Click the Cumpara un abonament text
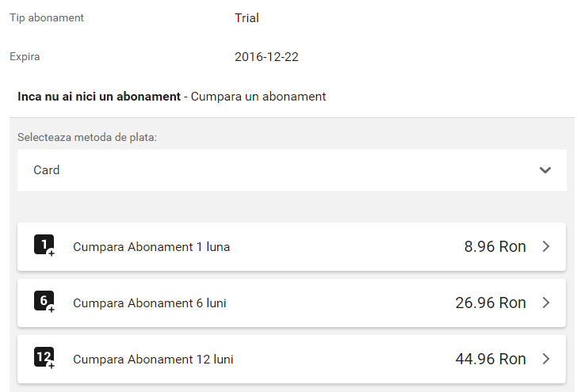Image resolution: width=577 pixels, height=392 pixels. [x=258, y=97]
